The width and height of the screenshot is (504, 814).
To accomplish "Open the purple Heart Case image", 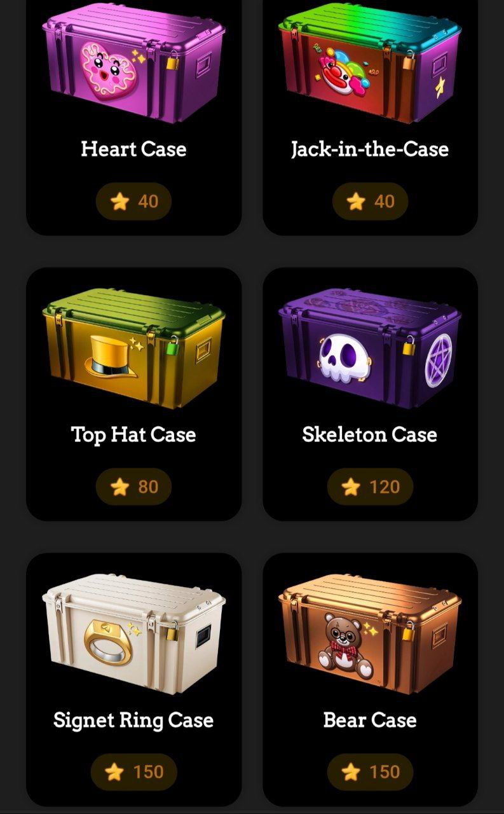I will click(x=133, y=62).
